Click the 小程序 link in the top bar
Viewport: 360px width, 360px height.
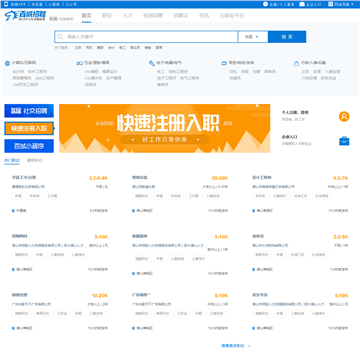[54, 4]
